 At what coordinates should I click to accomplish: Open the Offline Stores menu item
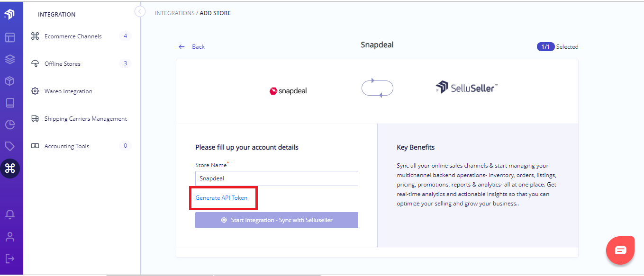coord(81,63)
